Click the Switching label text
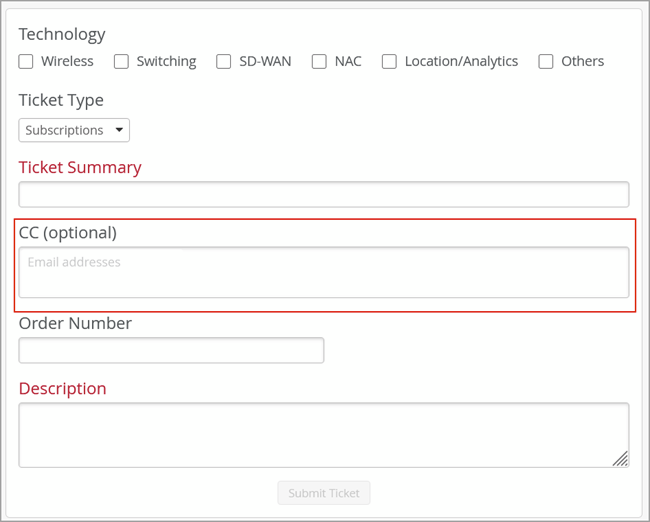 click(x=166, y=62)
